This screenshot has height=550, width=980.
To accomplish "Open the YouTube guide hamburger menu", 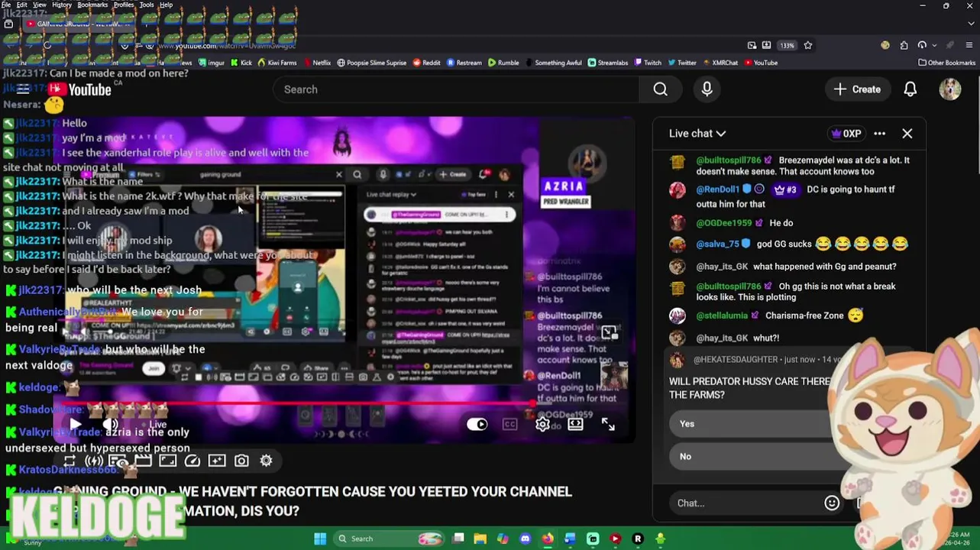I will [x=23, y=89].
